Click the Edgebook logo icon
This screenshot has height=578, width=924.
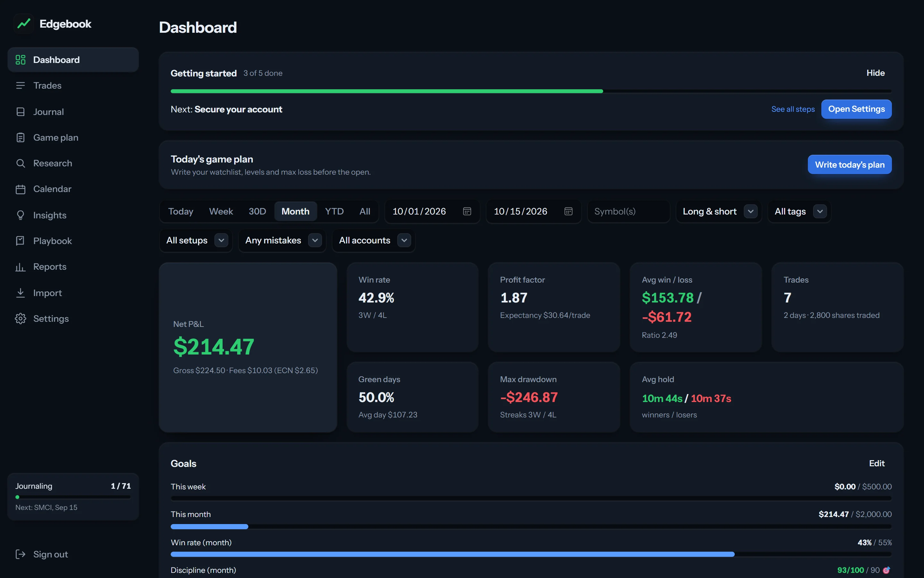(24, 24)
